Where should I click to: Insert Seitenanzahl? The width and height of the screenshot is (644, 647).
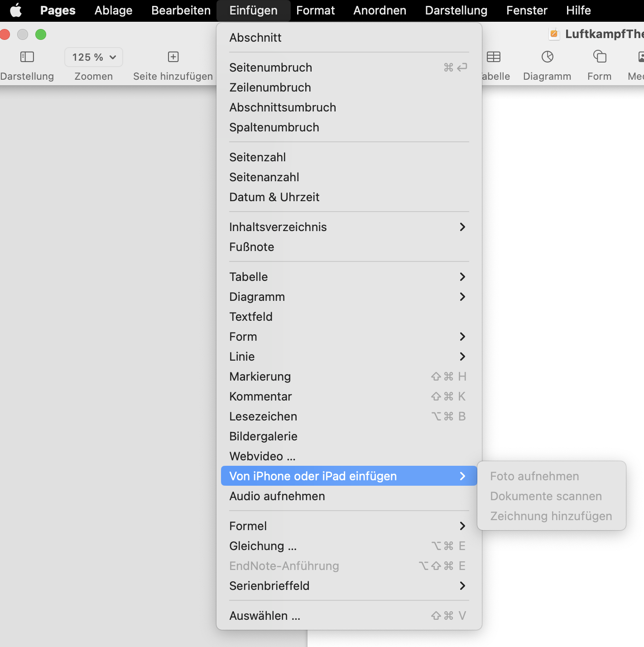(349, 177)
